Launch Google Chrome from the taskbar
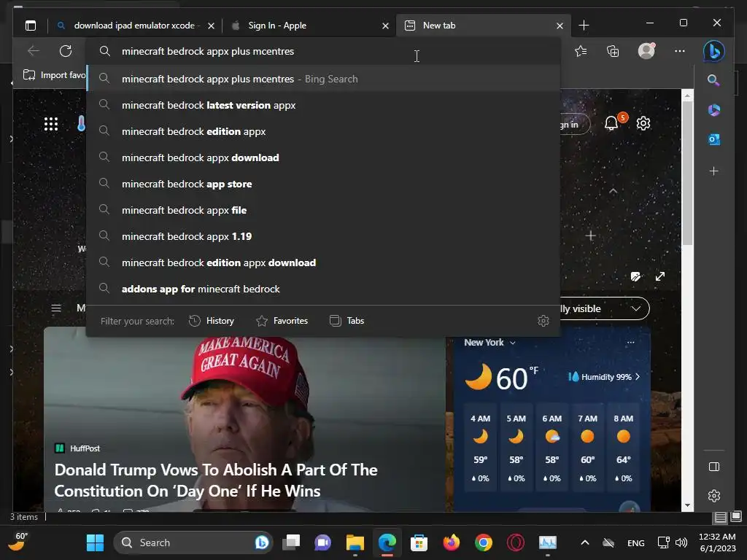Screen dimensions: 747x560 (483, 542)
